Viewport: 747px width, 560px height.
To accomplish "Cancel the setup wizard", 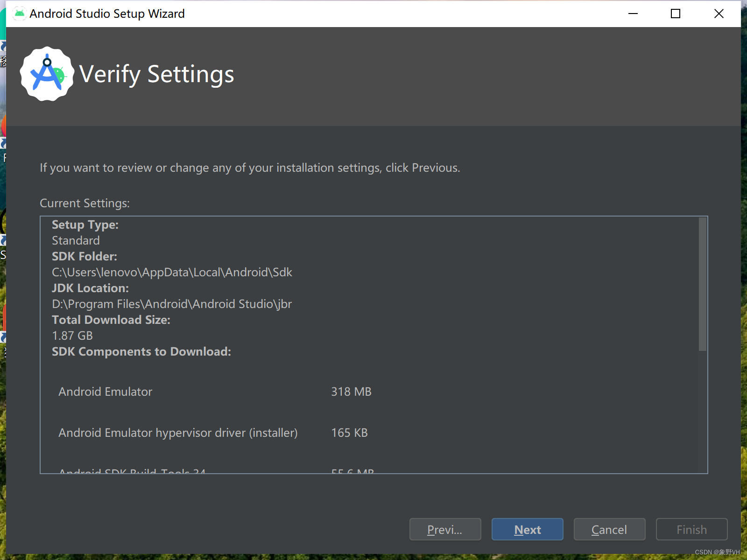I will (609, 529).
